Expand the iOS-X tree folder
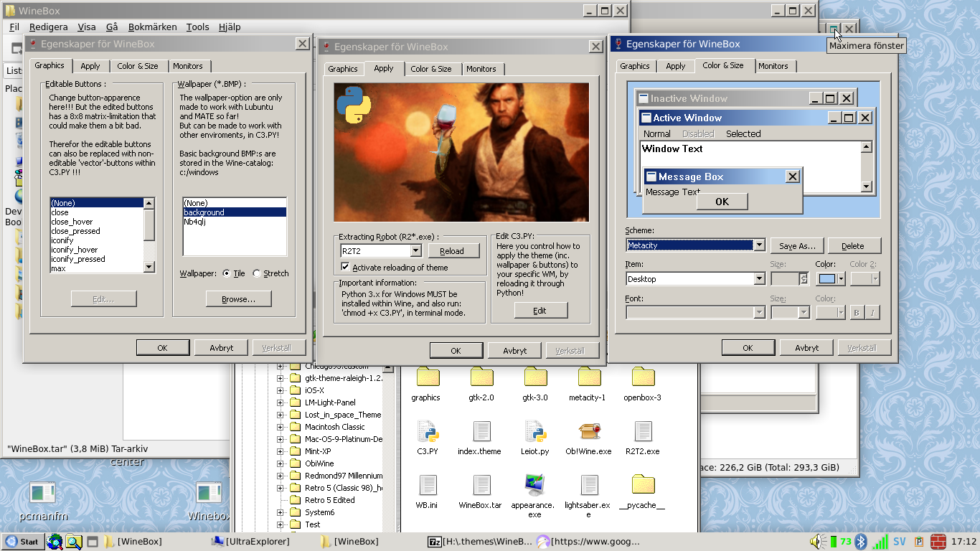The height and width of the screenshot is (551, 980). 281,390
